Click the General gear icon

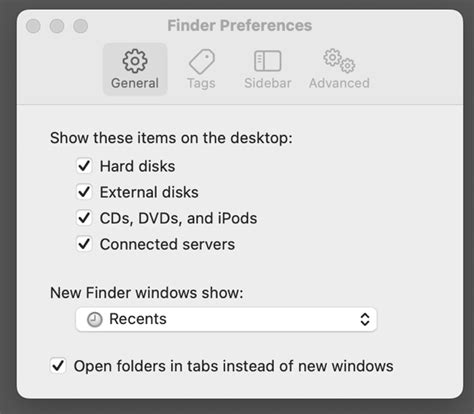pos(135,61)
